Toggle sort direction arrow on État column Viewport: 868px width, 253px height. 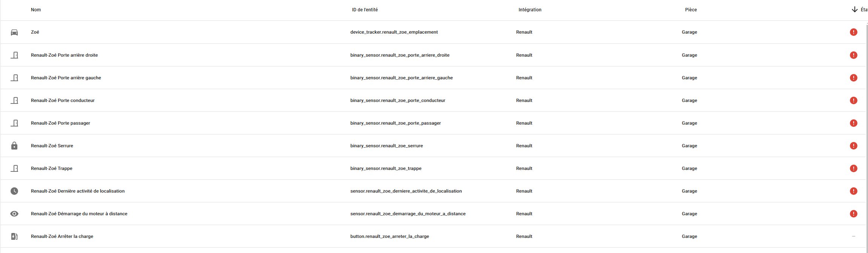[x=855, y=9]
